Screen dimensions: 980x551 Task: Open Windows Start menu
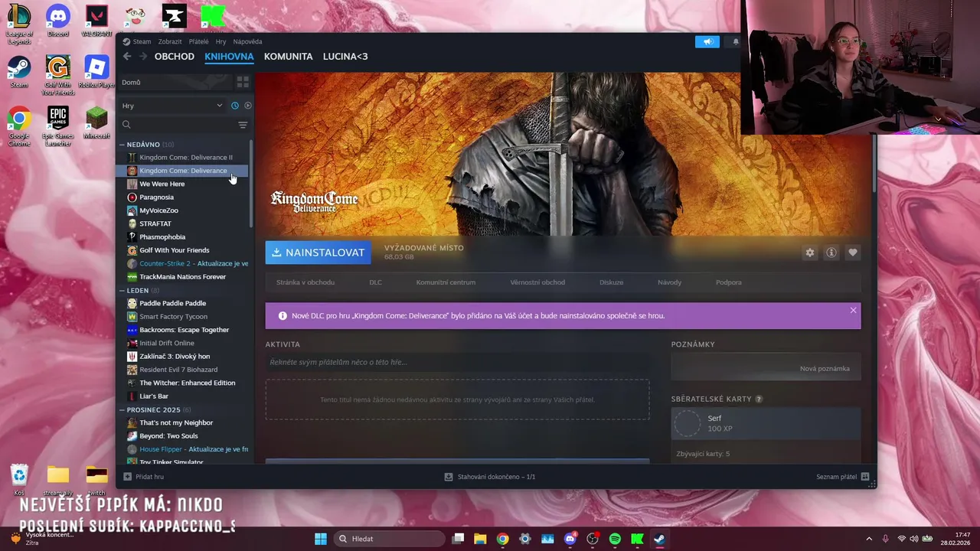coord(321,539)
